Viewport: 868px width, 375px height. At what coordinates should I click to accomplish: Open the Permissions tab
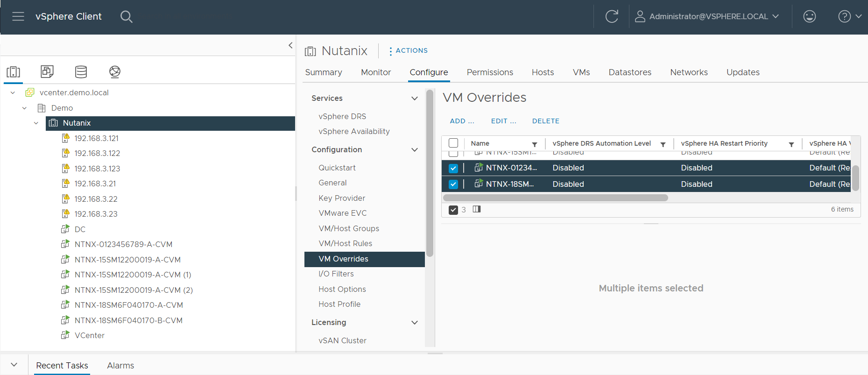(x=489, y=72)
